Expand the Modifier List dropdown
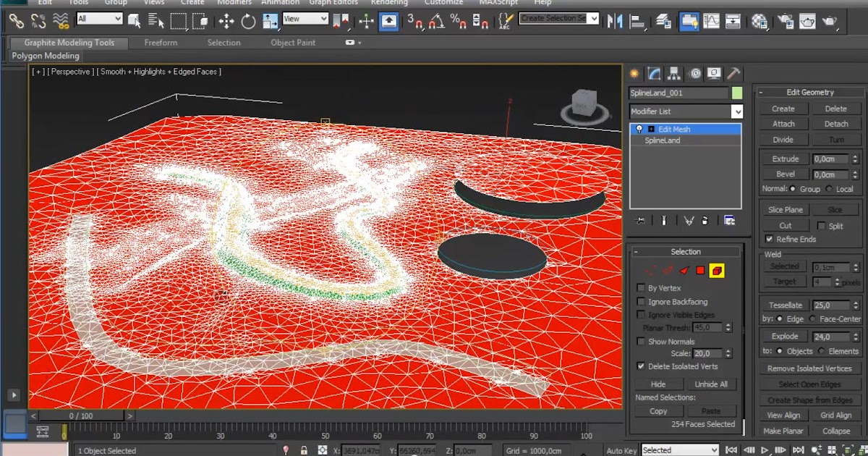Image resolution: width=868 pixels, height=456 pixels. [736, 111]
